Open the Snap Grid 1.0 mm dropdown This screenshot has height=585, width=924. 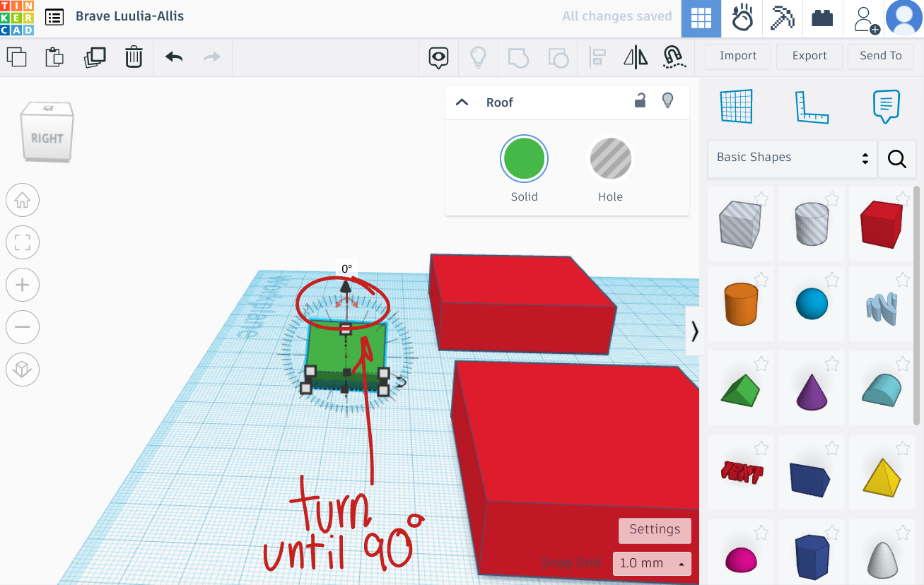click(652, 563)
